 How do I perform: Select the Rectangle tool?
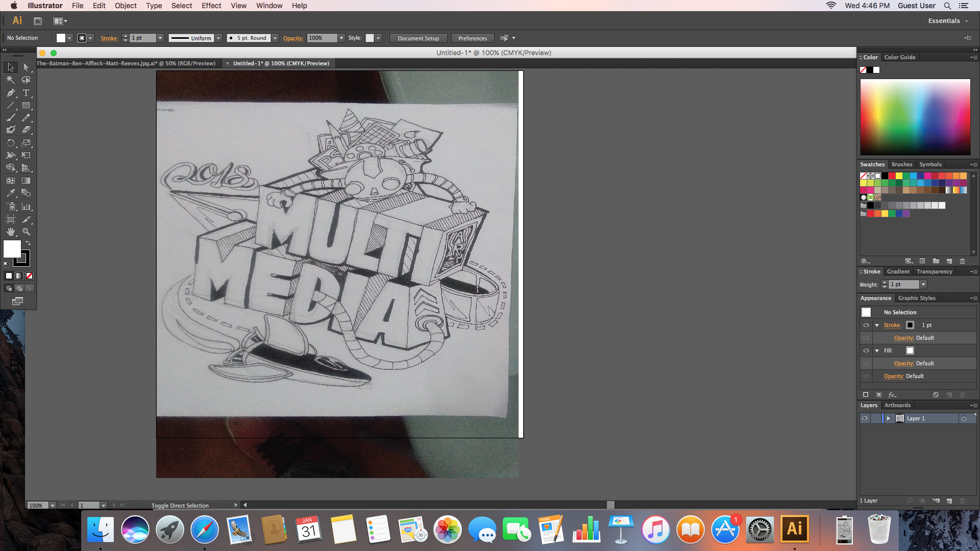coord(26,106)
